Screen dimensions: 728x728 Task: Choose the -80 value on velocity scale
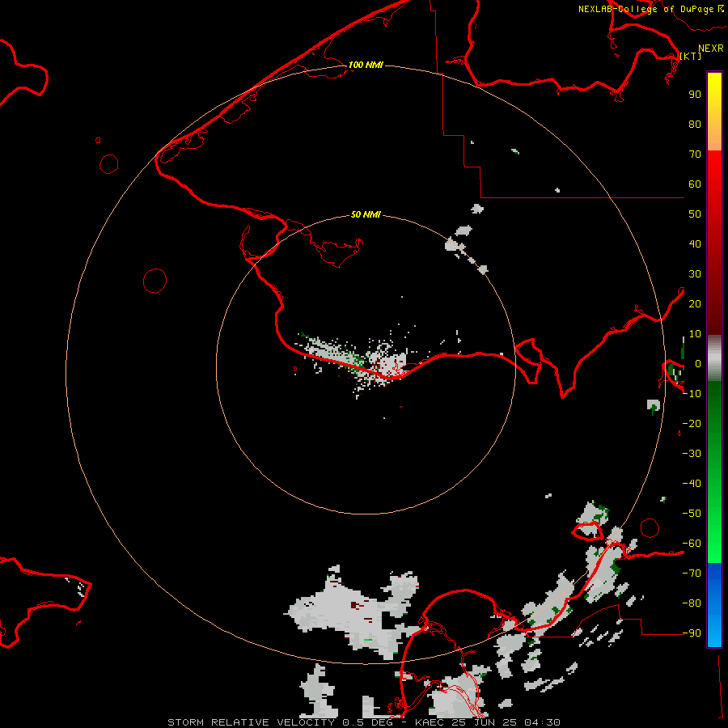click(x=692, y=603)
